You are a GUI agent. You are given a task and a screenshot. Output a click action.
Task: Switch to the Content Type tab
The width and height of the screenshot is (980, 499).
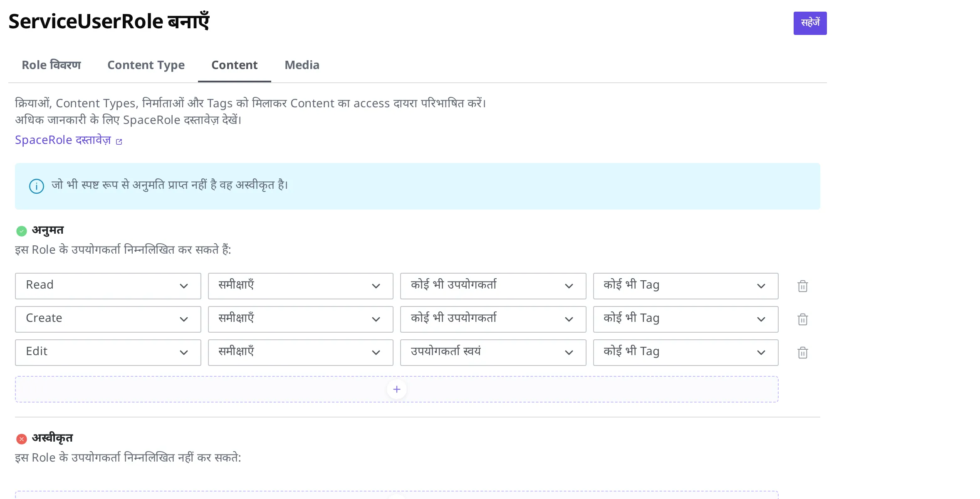(x=146, y=65)
